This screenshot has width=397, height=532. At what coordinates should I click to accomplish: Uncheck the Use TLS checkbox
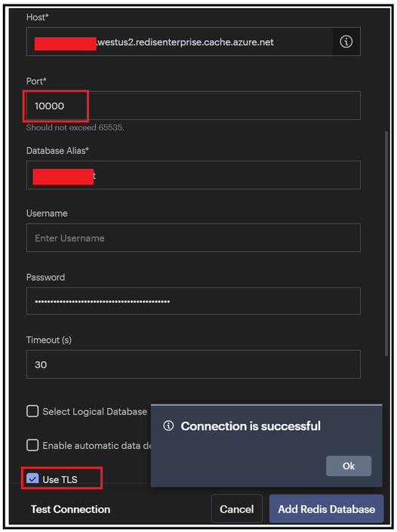(x=32, y=478)
